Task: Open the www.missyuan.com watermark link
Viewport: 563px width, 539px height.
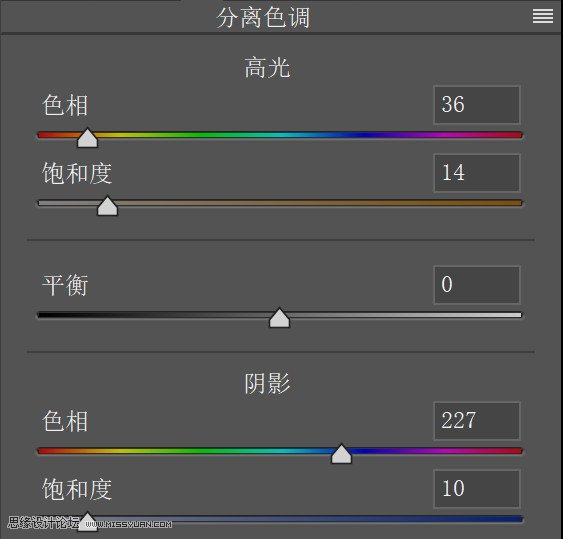Action: point(128,524)
